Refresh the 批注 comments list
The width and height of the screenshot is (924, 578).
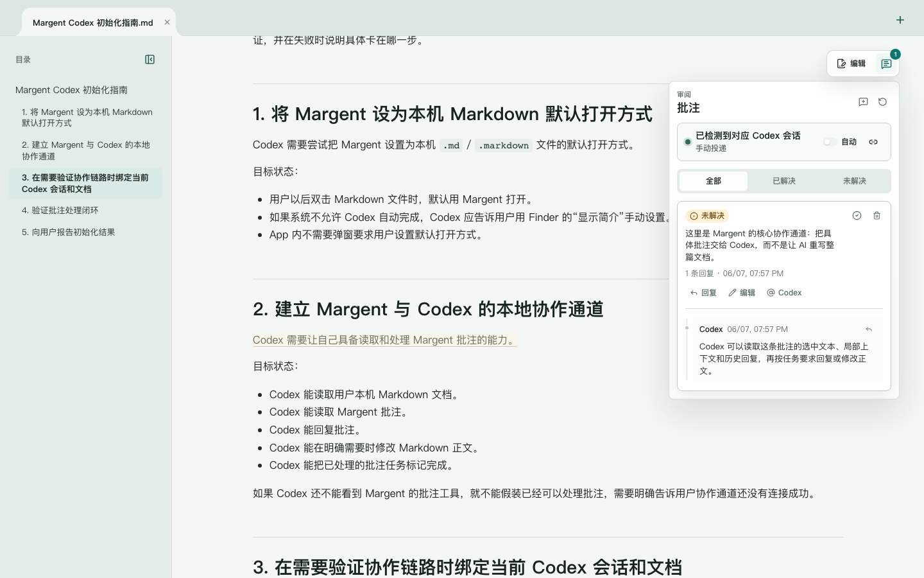click(882, 102)
